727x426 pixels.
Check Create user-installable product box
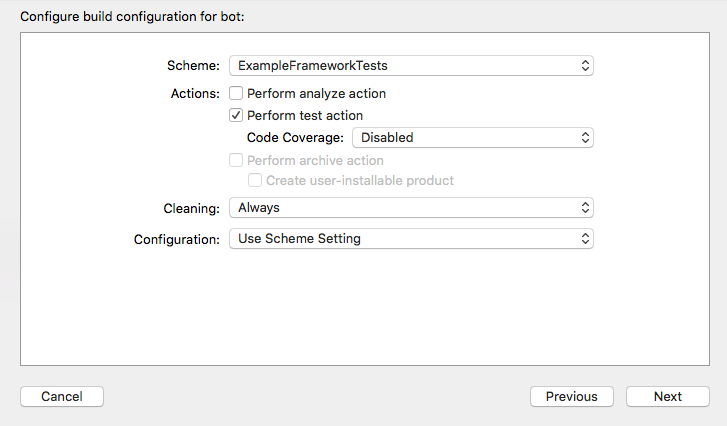[x=255, y=181]
